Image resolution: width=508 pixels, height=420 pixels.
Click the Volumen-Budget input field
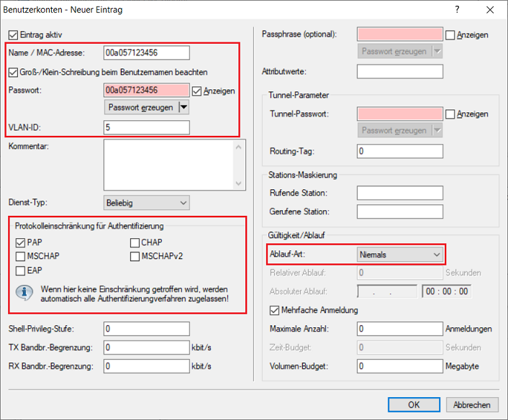point(399,366)
